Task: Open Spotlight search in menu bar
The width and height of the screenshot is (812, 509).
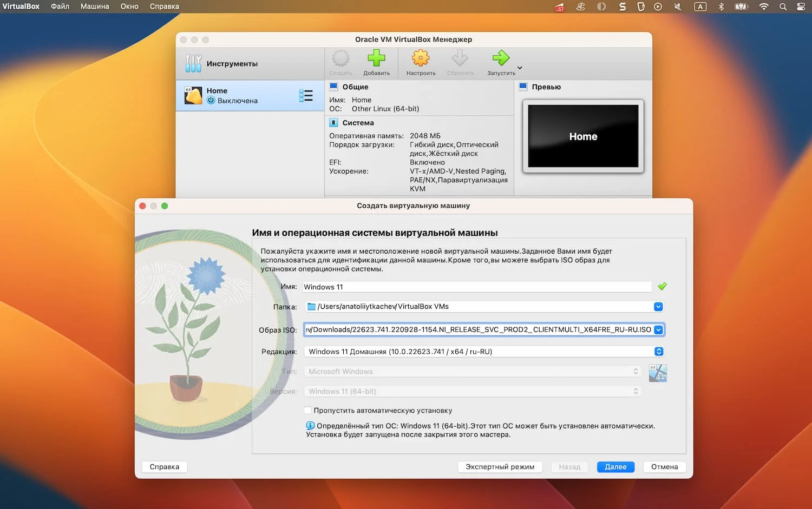Action: pyautogui.click(x=783, y=6)
